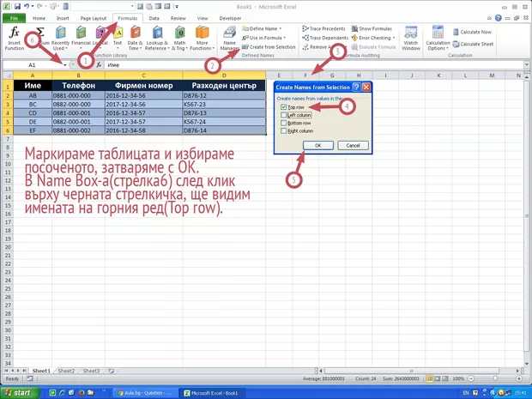
Task: Open the Name Manager
Action: pyautogui.click(x=230, y=38)
